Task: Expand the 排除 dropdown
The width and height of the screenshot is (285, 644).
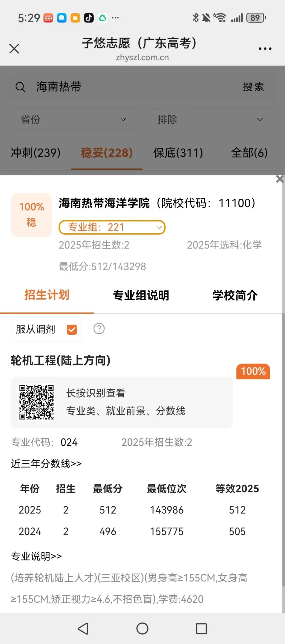Action: pos(211,119)
